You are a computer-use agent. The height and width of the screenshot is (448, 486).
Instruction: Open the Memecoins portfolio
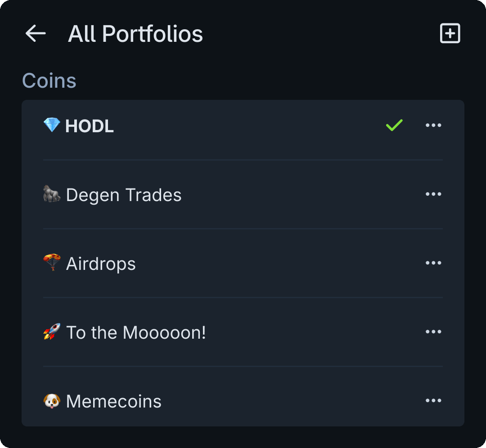(113, 401)
